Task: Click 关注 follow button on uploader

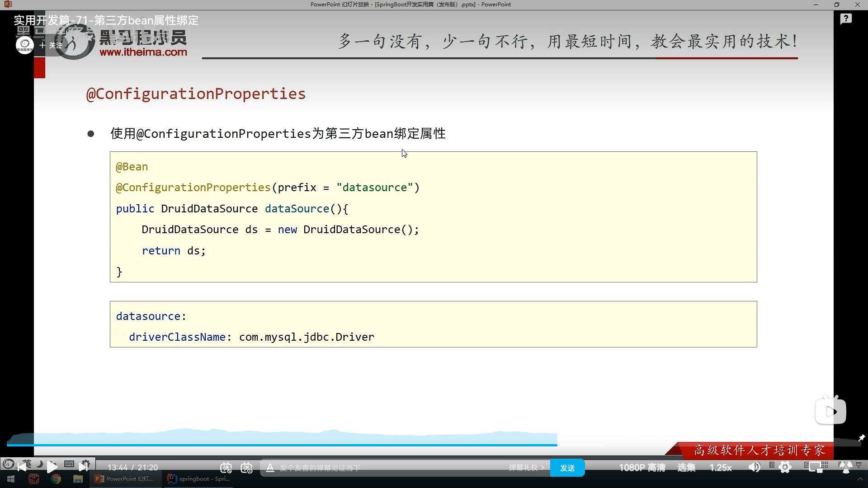Action: pos(51,45)
